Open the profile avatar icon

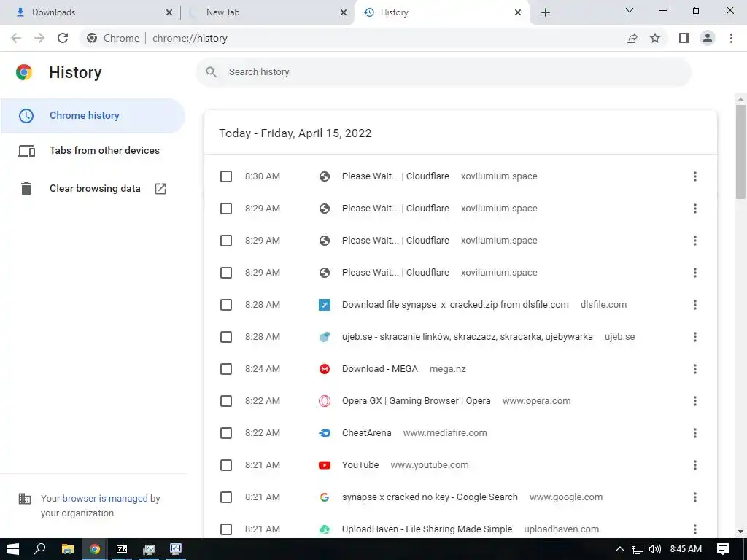click(x=708, y=38)
